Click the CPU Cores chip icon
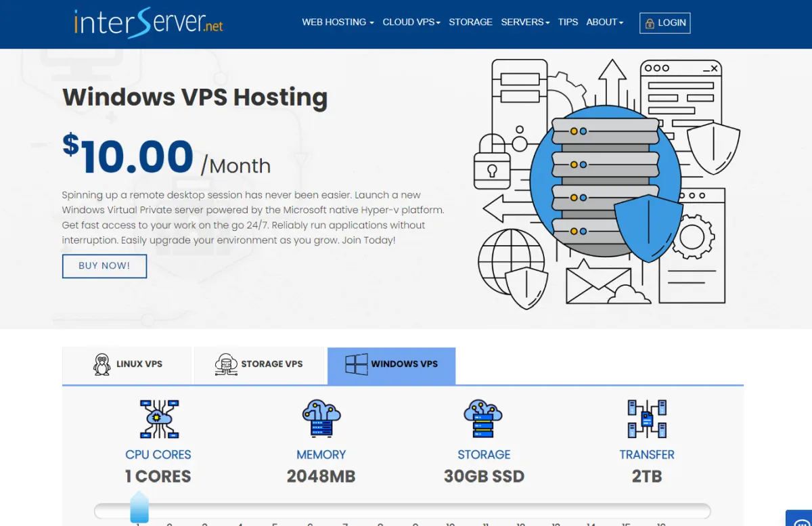 [158, 418]
